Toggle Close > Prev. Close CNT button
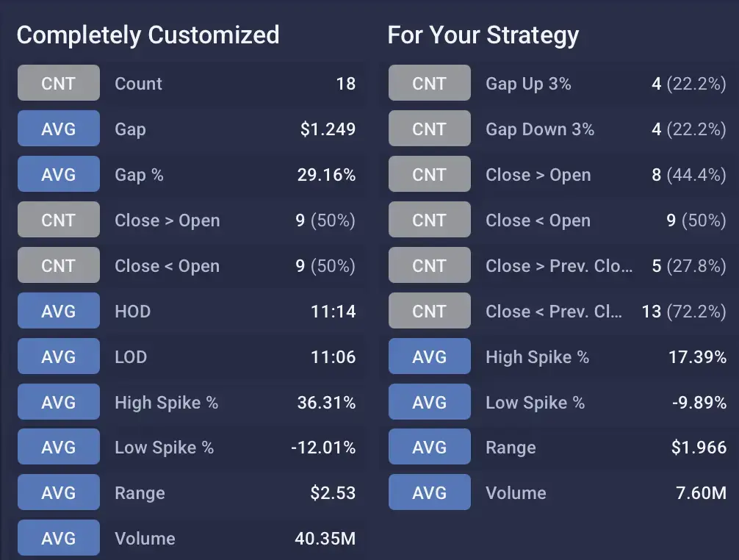The width and height of the screenshot is (739, 560). (430, 265)
